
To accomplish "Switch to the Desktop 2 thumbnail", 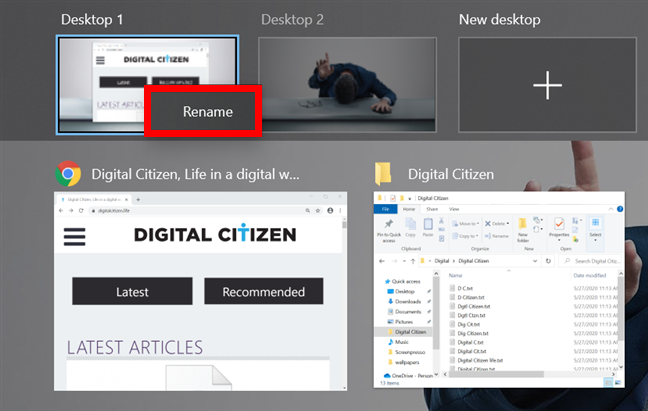I will point(347,85).
